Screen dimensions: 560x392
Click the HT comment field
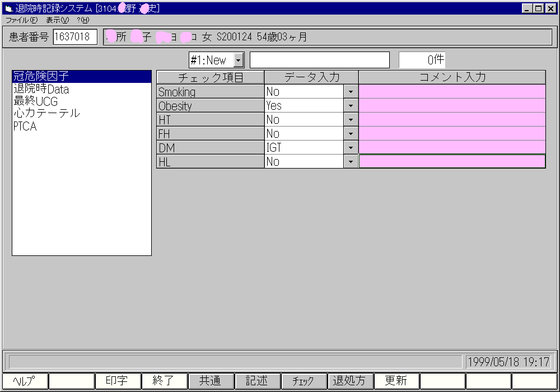tap(452, 120)
